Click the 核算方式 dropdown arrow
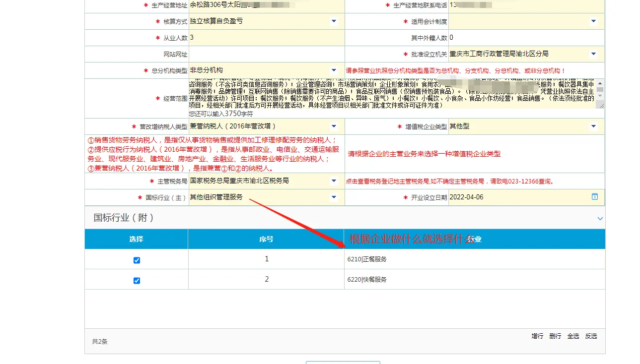Screen dimensions: 640x364 (334, 21)
